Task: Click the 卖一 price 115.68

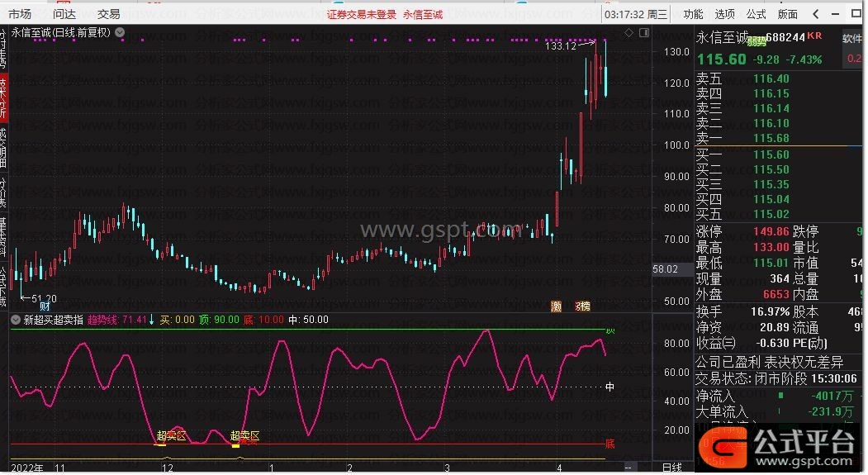Action: click(x=771, y=139)
